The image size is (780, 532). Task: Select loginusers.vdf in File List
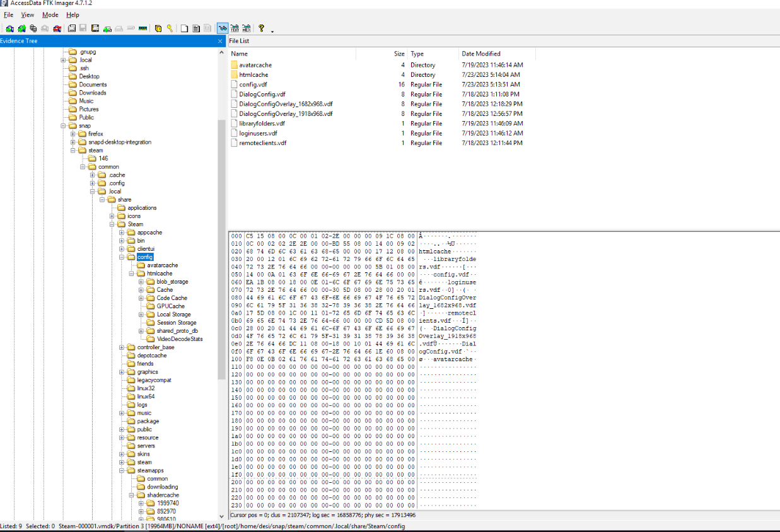pyautogui.click(x=258, y=133)
